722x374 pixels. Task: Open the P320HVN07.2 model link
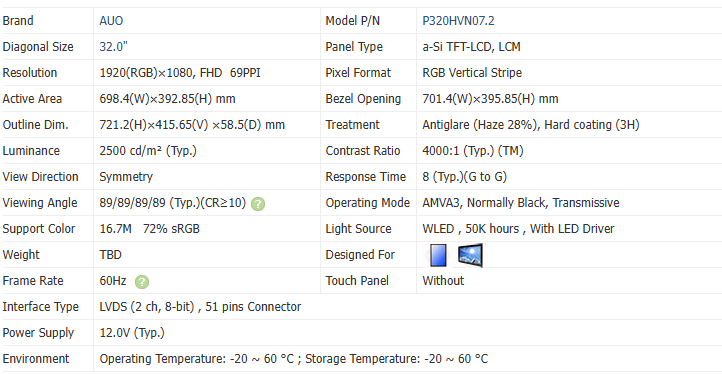click(x=459, y=21)
